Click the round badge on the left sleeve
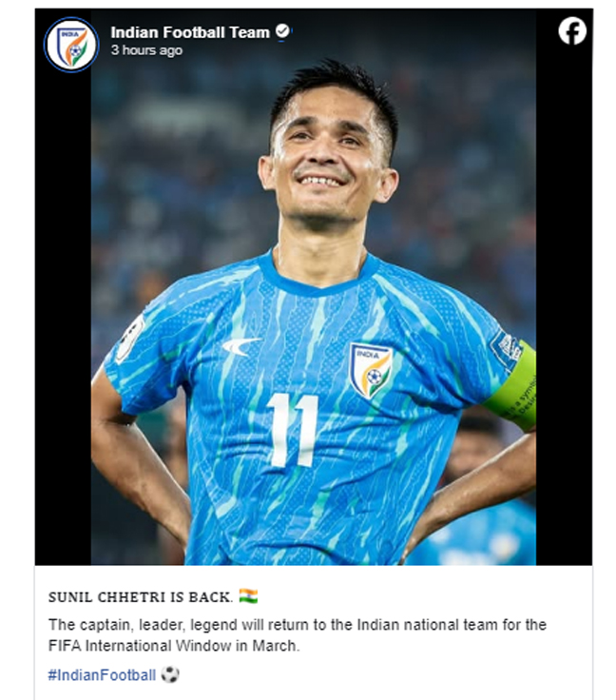This screenshot has height=700, width=616. click(129, 340)
